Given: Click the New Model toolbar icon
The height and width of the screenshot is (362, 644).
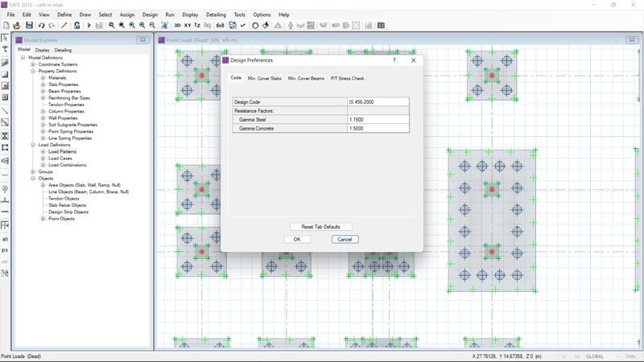Looking at the screenshot, I should pos(6,26).
